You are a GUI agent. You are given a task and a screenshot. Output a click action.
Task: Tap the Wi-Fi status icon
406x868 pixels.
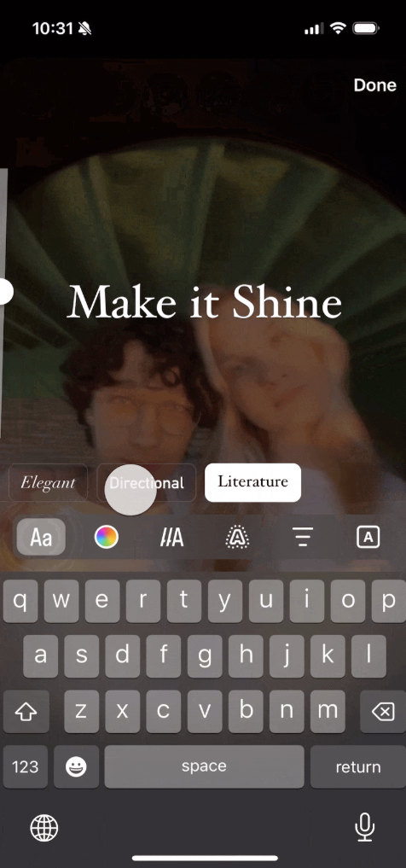tap(338, 28)
